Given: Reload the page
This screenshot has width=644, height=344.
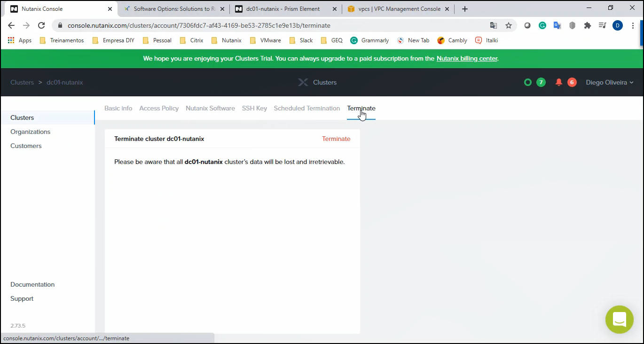Looking at the screenshot, I should pyautogui.click(x=41, y=25).
